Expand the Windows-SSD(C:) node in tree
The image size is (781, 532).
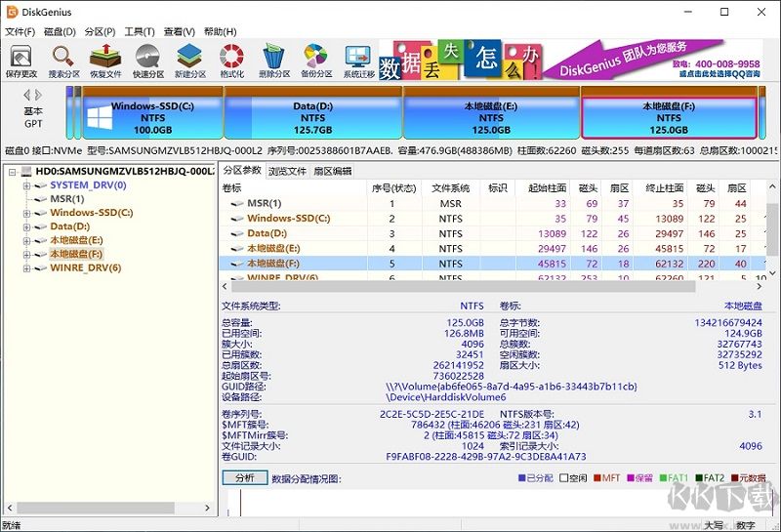[x=26, y=212]
